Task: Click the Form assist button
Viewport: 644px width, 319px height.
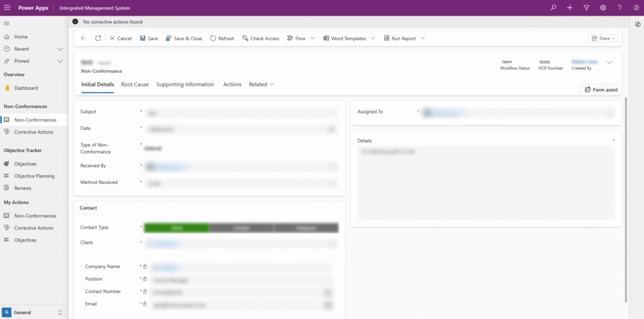Action: pyautogui.click(x=601, y=90)
